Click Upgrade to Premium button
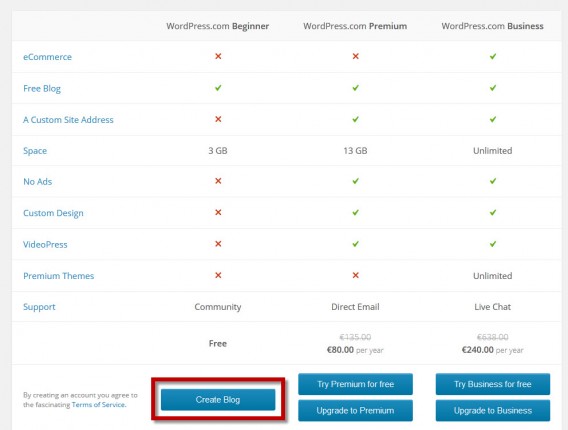This screenshot has width=568, height=430. (355, 410)
